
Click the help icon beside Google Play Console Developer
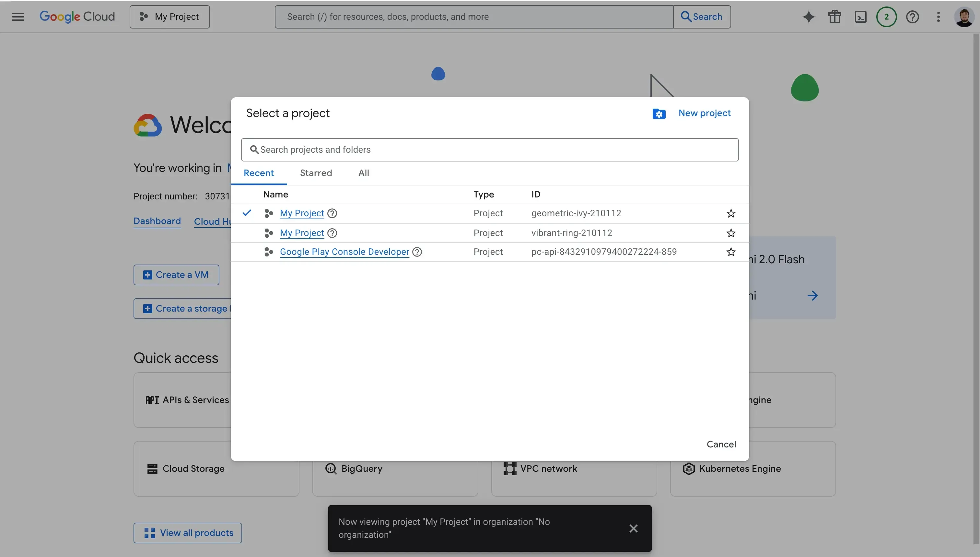(417, 252)
